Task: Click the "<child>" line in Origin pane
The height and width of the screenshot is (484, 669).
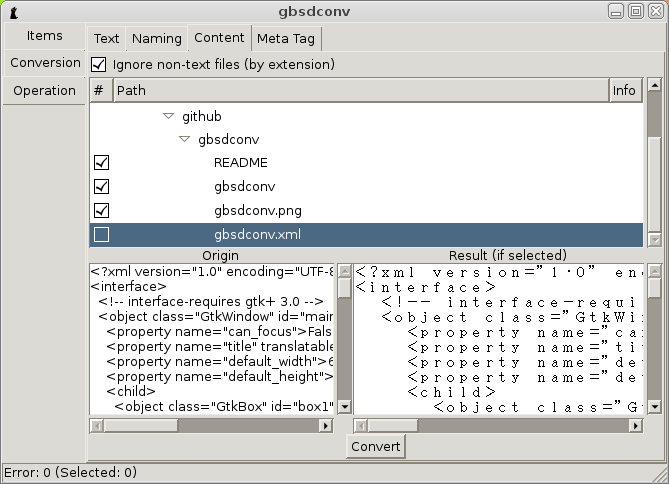Action: click(x=131, y=391)
